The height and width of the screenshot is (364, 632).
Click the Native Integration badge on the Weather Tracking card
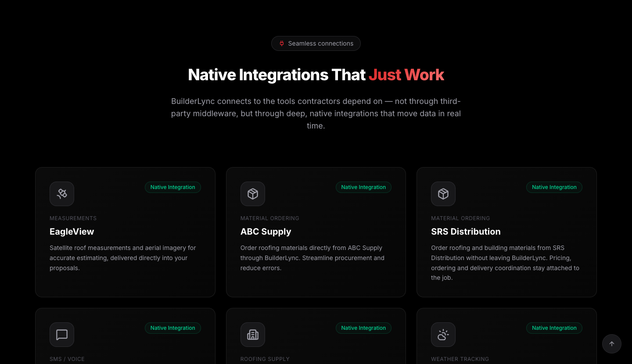[x=554, y=328]
